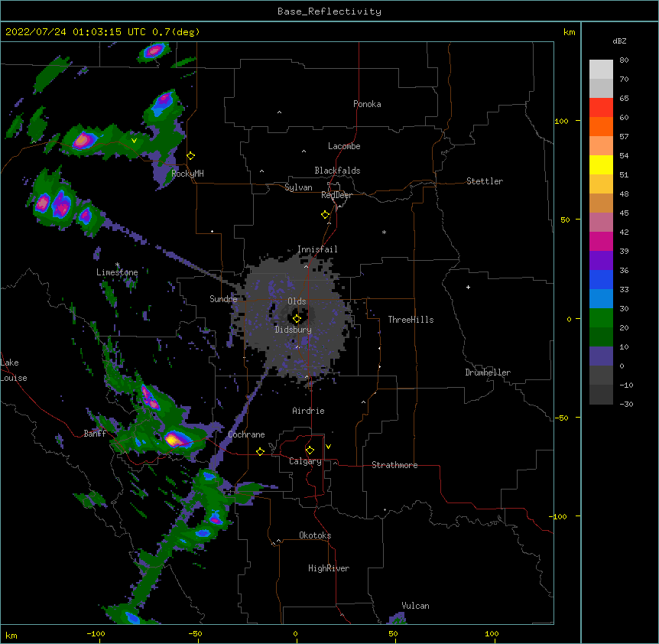The height and width of the screenshot is (644, 659).
Task: Select the light gray top swatch near 80
Action: click(601, 70)
